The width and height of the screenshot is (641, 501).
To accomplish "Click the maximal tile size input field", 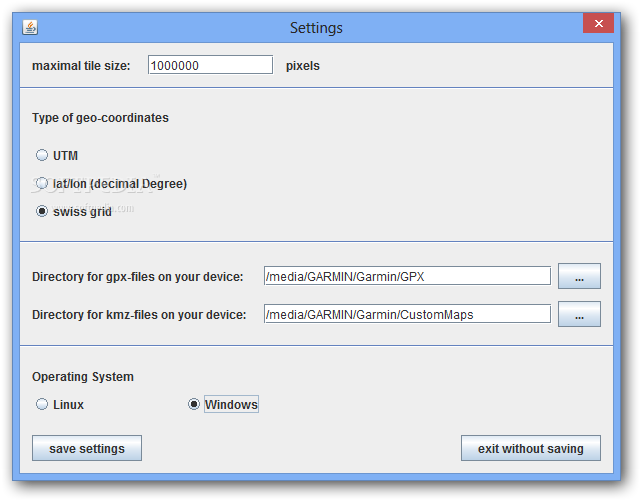I will (210, 65).
